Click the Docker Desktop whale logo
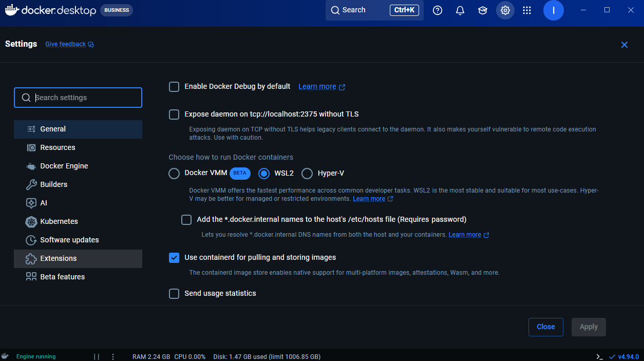This screenshot has height=361, width=644. (12, 10)
